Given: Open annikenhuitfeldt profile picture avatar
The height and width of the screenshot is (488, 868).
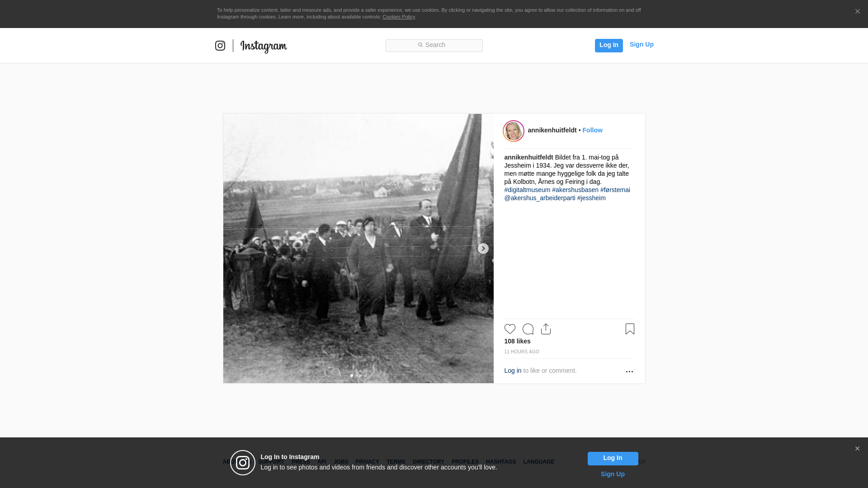Looking at the screenshot, I should (514, 131).
